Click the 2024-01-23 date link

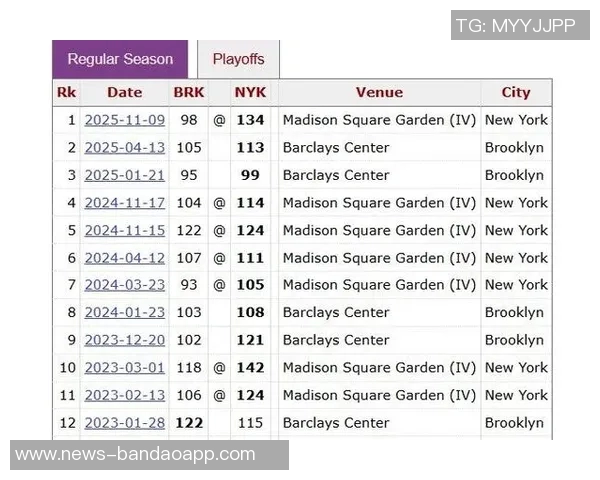click(124, 313)
